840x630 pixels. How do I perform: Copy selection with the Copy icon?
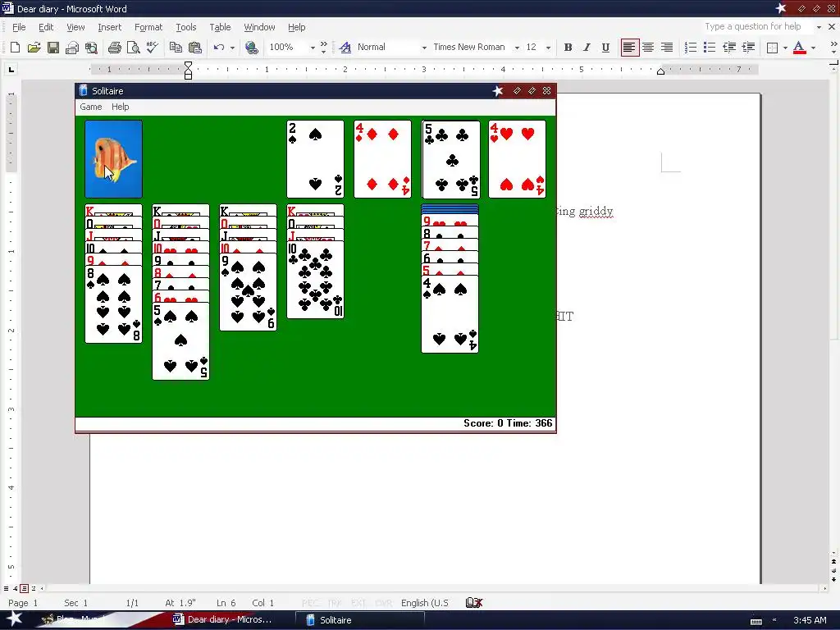(x=176, y=47)
